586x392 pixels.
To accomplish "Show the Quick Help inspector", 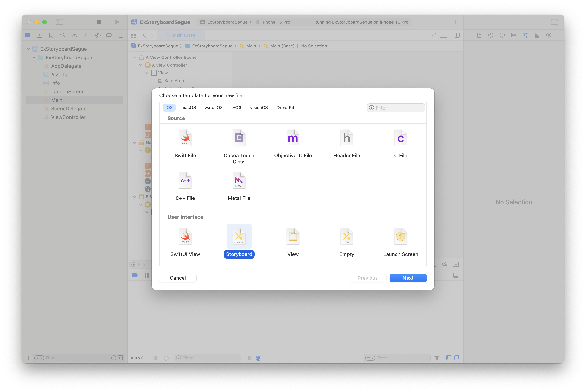I will coord(502,35).
